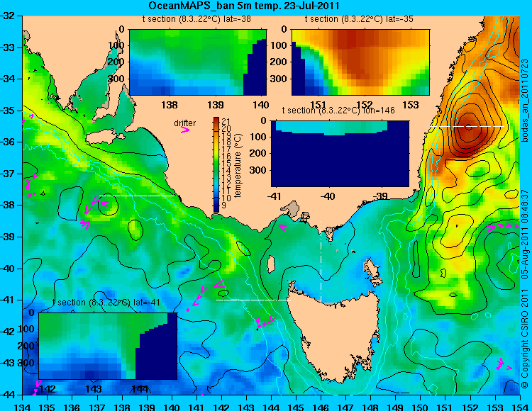The height and width of the screenshot is (411, 532).
Task: Click the latitude tick label -33
Action: coord(7,47)
